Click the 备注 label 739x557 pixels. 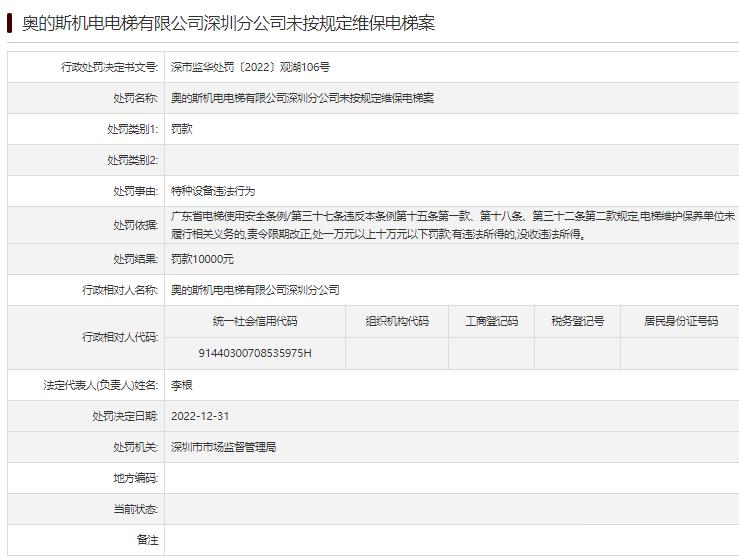pyautogui.click(x=147, y=540)
